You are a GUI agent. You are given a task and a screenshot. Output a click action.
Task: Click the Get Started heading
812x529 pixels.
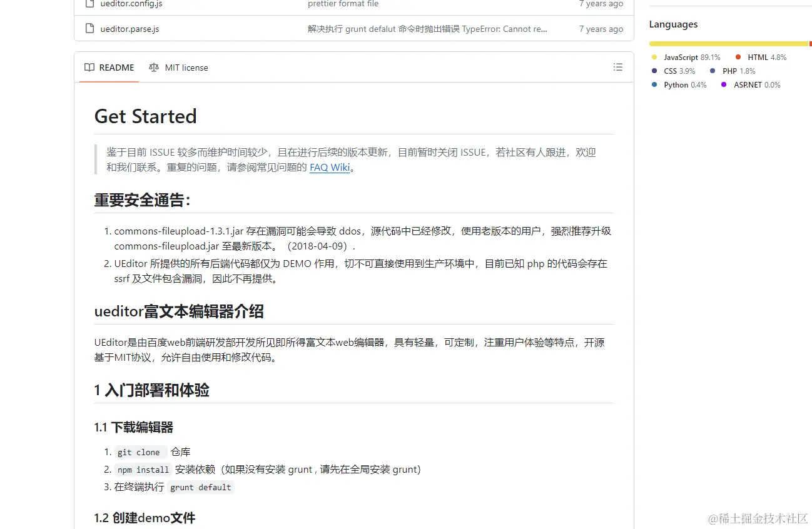point(145,116)
